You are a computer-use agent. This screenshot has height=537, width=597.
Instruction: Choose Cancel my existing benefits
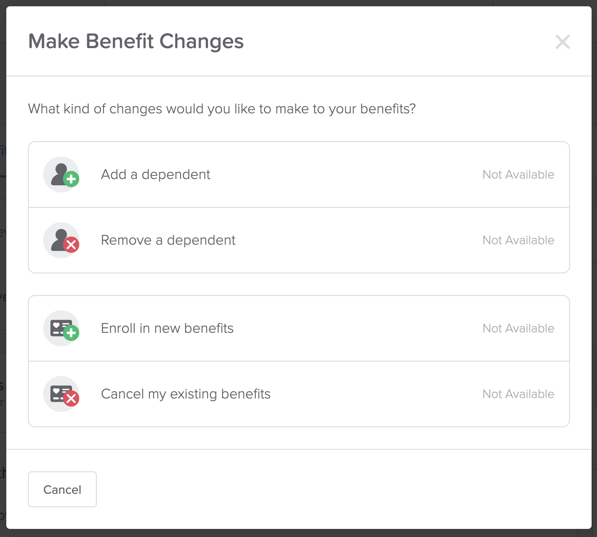pyautogui.click(x=299, y=394)
